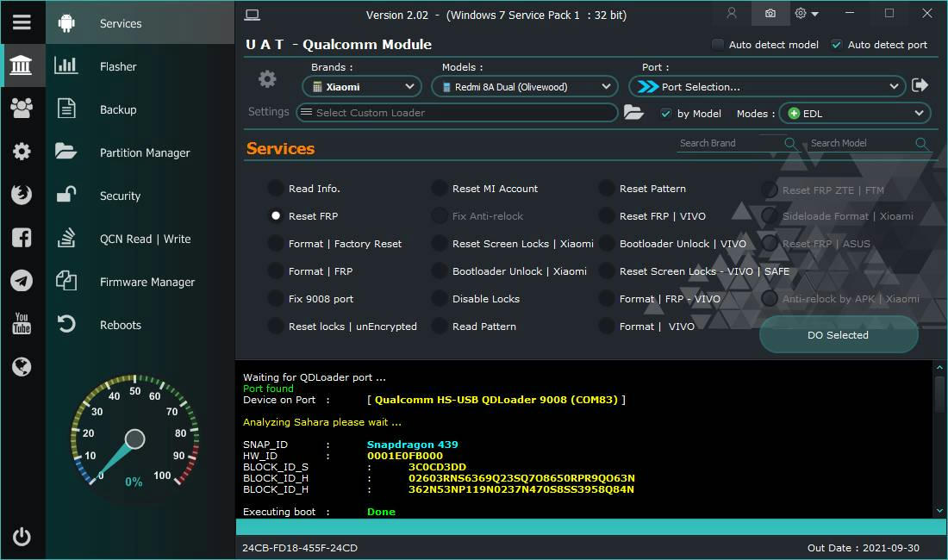Open the Brands dropdown showing Xiaomi
The image size is (948, 560).
point(362,86)
